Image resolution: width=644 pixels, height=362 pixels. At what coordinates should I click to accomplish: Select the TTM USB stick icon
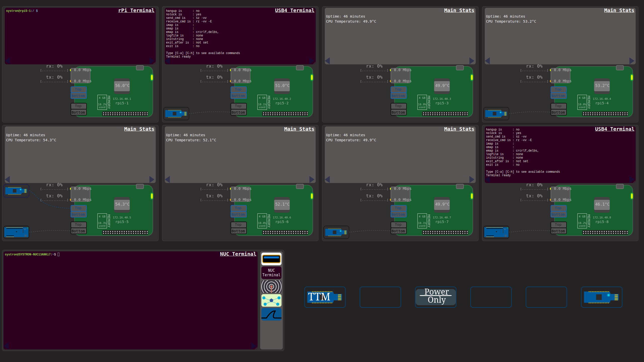click(x=325, y=297)
